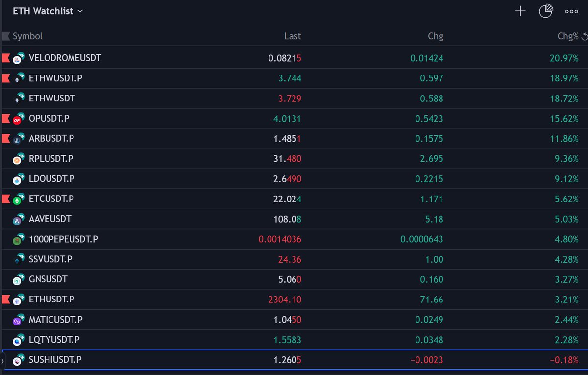The height and width of the screenshot is (375, 588).
Task: Sort by the Symbol column header
Action: [27, 36]
